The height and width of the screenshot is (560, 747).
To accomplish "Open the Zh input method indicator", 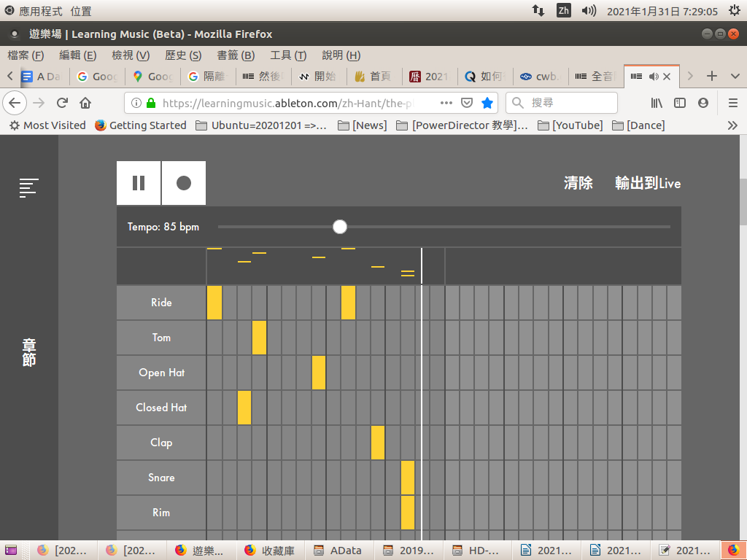I will (x=564, y=10).
